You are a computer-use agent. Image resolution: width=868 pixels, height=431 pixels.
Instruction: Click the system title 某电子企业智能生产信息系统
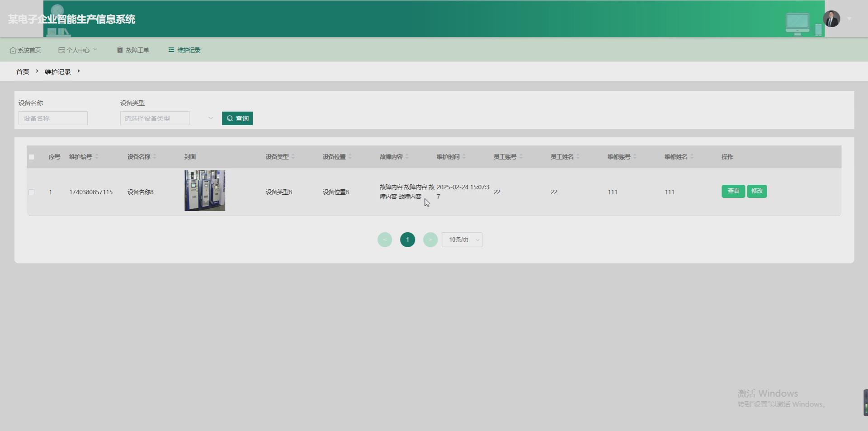71,19
